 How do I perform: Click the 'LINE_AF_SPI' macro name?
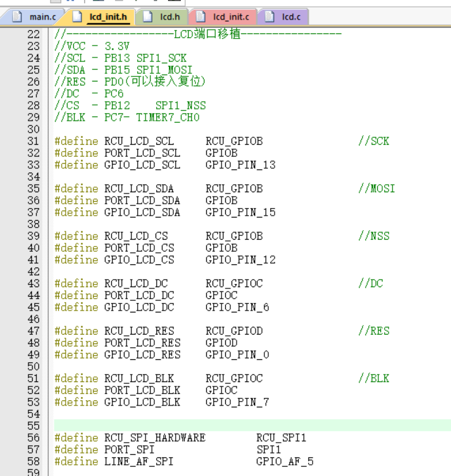click(x=139, y=462)
